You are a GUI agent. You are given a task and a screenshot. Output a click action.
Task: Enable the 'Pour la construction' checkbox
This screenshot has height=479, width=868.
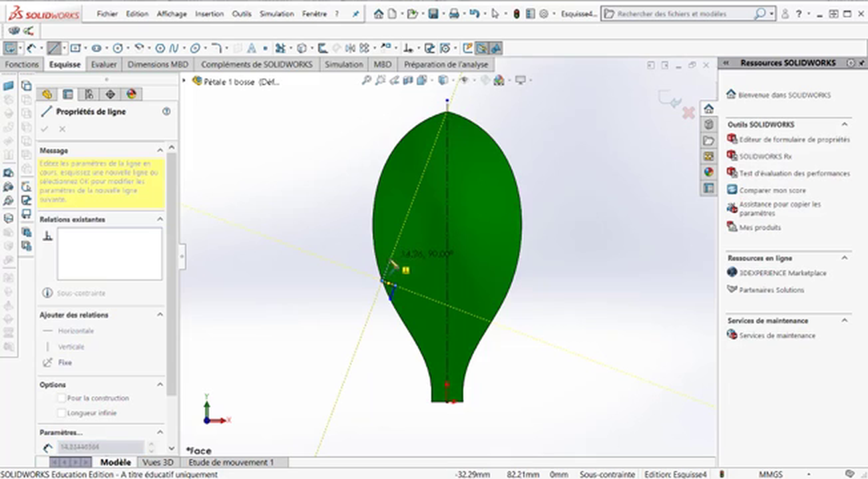61,398
